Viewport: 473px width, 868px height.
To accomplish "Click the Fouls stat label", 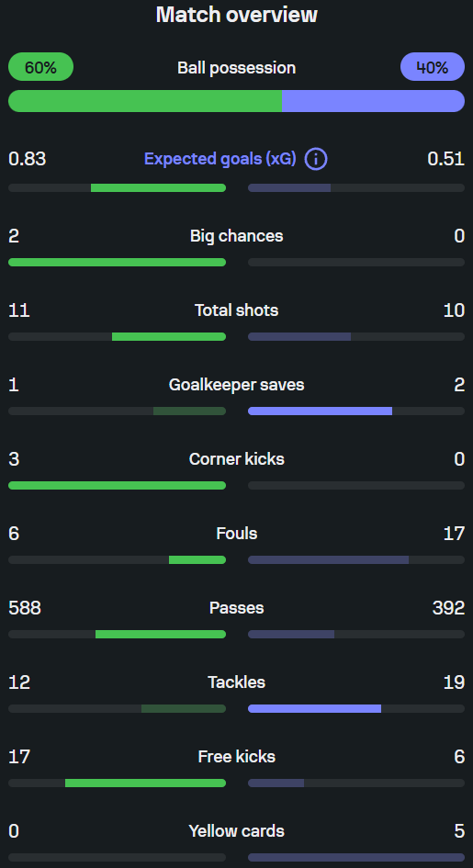I will 237,534.
